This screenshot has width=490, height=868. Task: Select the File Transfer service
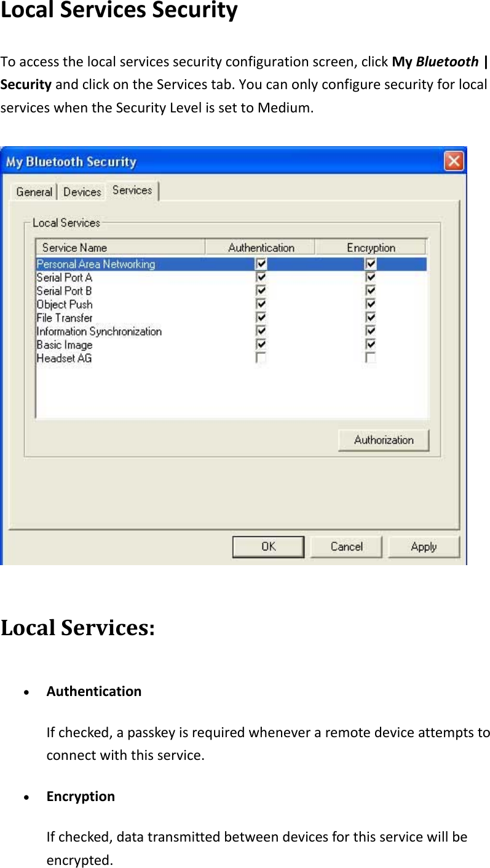pyautogui.click(x=65, y=318)
